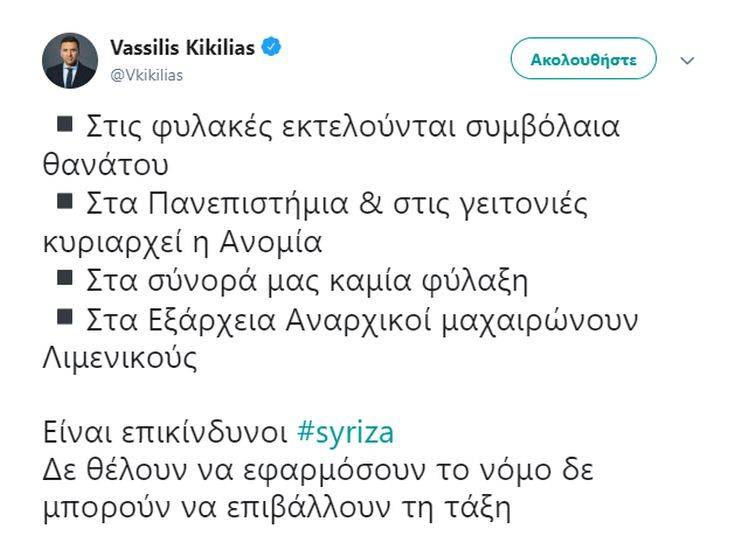Open Vassilis Kikilias profile photo
735x536 pixels.
(70, 60)
